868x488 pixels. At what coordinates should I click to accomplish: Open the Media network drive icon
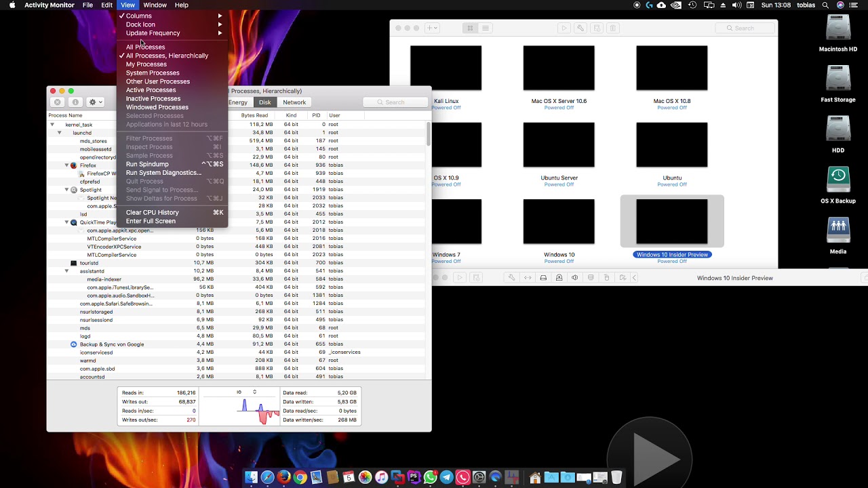point(838,230)
